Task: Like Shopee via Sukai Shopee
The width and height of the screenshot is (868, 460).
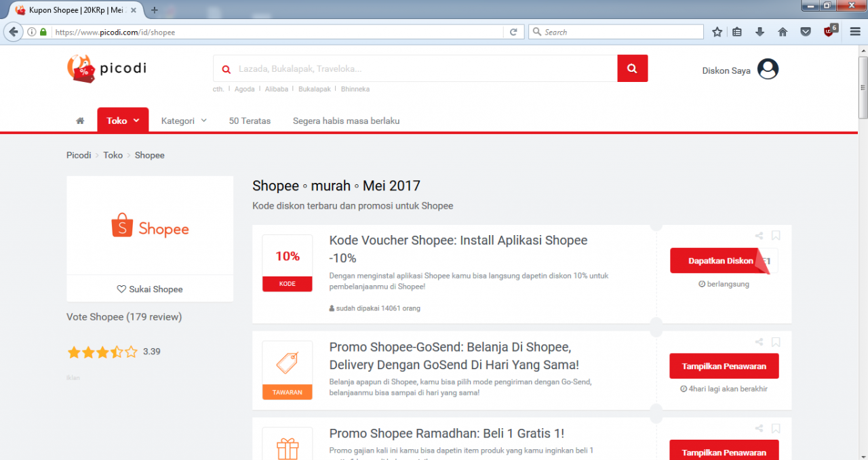Action: tap(150, 289)
